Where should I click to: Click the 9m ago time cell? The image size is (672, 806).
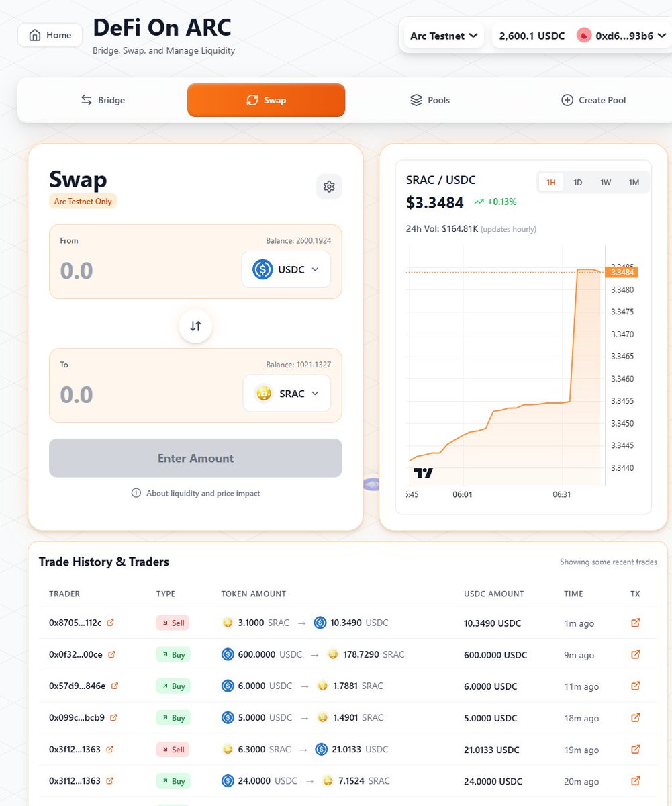click(579, 655)
